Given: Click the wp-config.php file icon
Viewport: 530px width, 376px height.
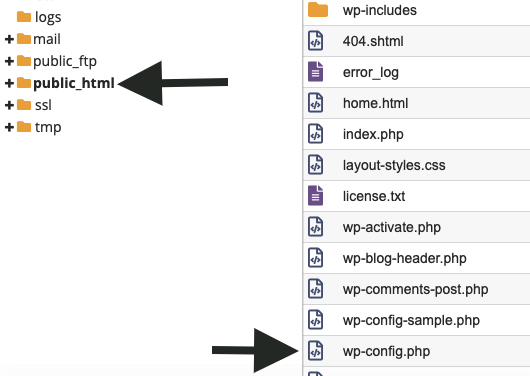Looking at the screenshot, I should [315, 351].
